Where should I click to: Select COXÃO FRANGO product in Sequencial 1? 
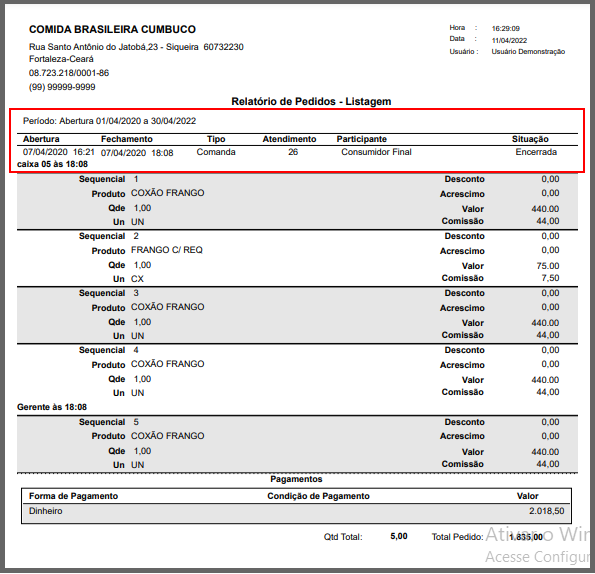coord(167,193)
